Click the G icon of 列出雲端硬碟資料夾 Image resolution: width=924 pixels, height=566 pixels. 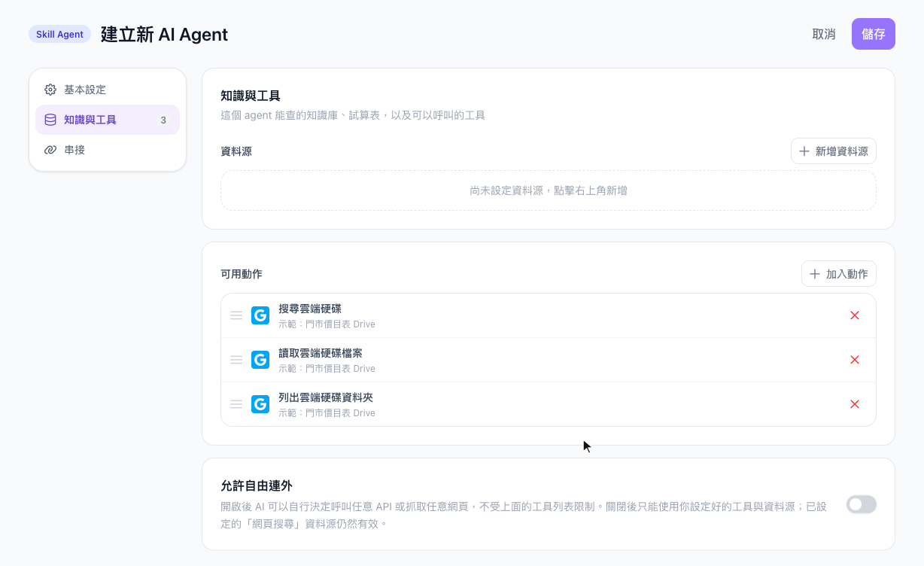click(260, 404)
